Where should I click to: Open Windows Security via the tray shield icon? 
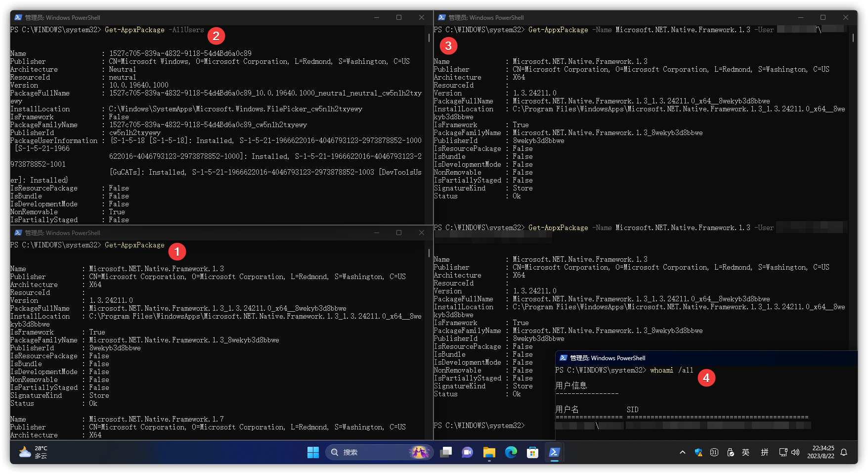coord(698,452)
